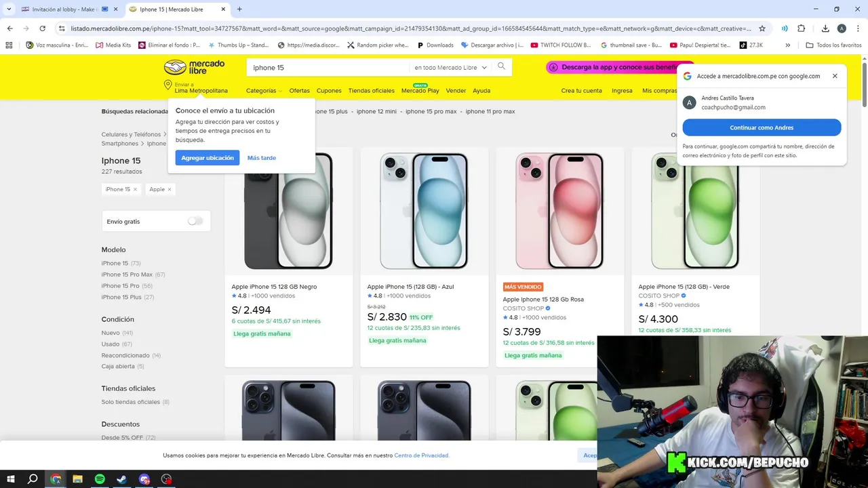Click Crea tu cuenta

click(581, 90)
